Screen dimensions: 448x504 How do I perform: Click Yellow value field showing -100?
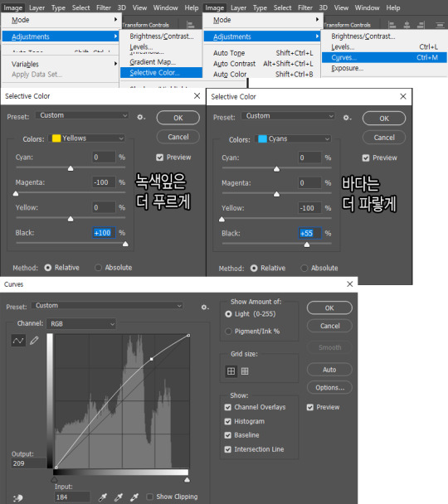pyautogui.click(x=309, y=208)
